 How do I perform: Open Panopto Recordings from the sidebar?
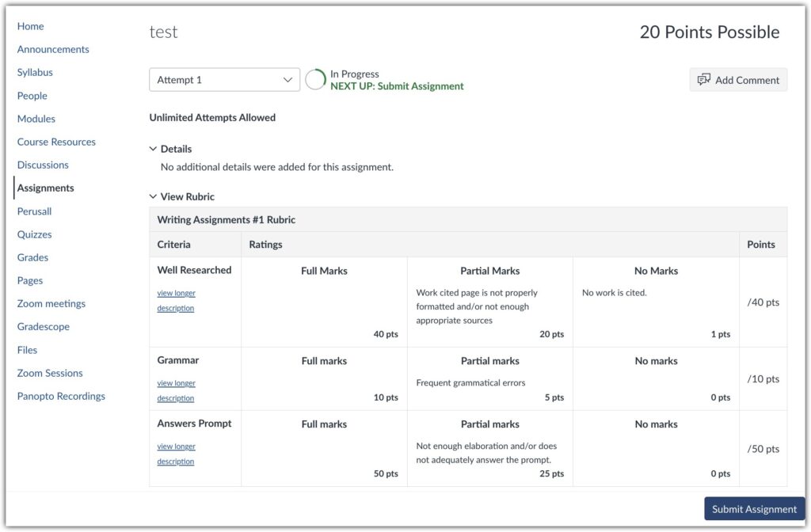click(61, 396)
